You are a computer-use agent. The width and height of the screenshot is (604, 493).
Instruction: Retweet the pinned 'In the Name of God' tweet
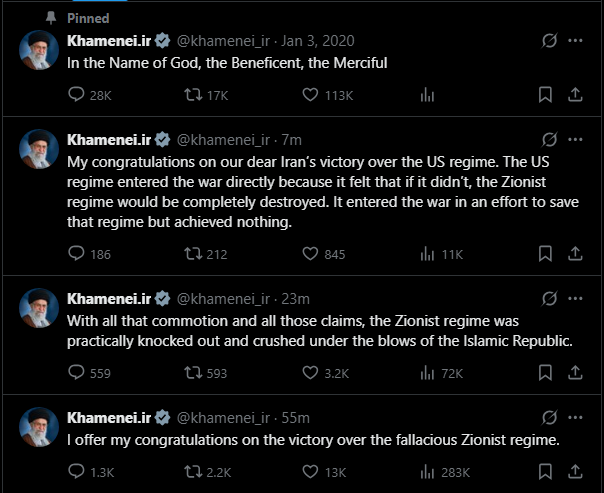click(194, 95)
